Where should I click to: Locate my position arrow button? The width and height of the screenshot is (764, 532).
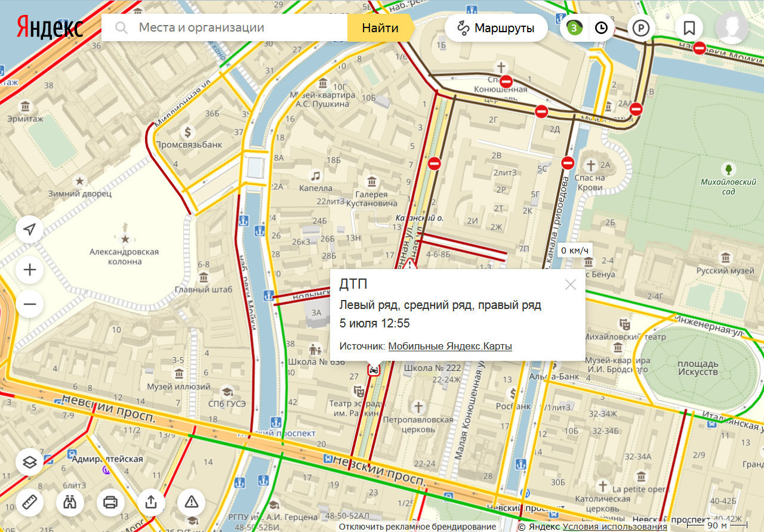pos(30,229)
